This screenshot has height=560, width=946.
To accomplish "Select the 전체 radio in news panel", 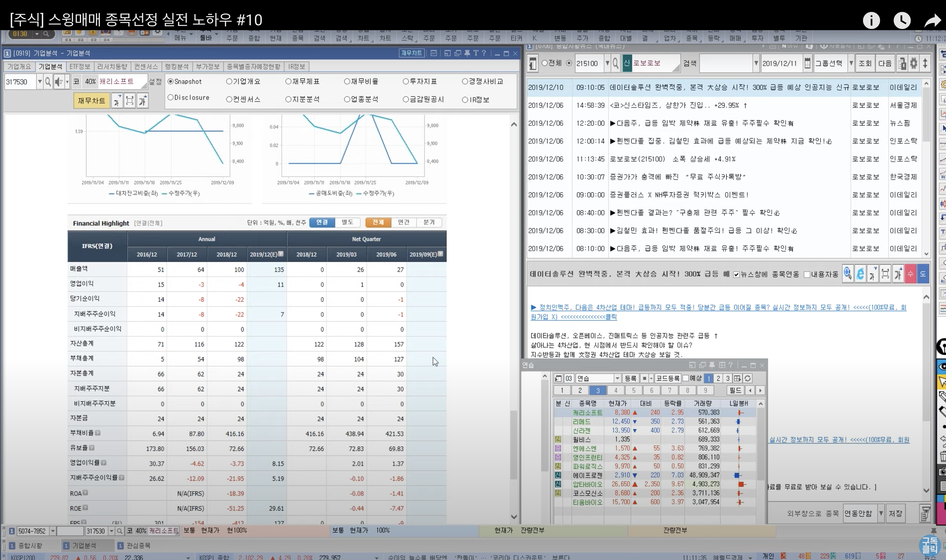I will 545,63.
